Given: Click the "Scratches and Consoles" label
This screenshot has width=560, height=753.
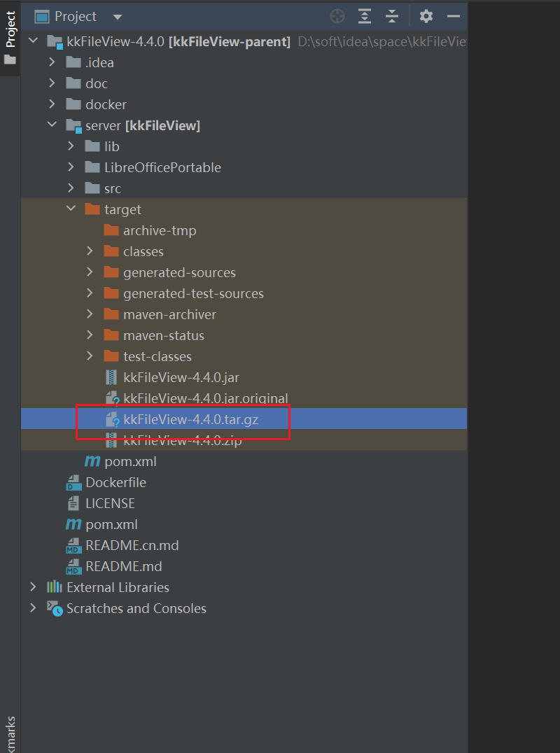Looking at the screenshot, I should pyautogui.click(x=136, y=608).
